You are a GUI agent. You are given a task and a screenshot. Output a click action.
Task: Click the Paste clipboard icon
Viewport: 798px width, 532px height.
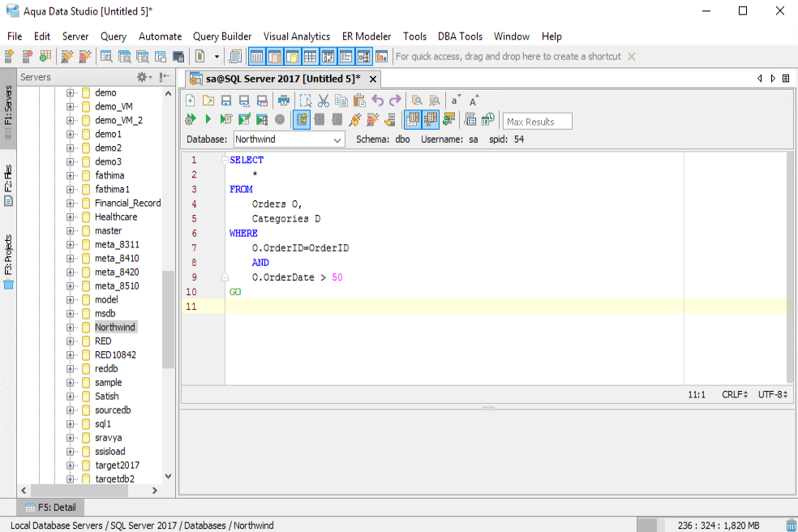tap(358, 101)
